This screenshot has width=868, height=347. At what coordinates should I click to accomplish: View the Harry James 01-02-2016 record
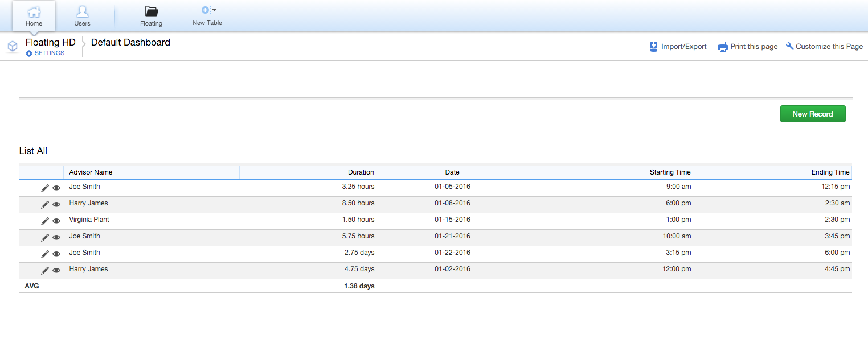pyautogui.click(x=56, y=271)
